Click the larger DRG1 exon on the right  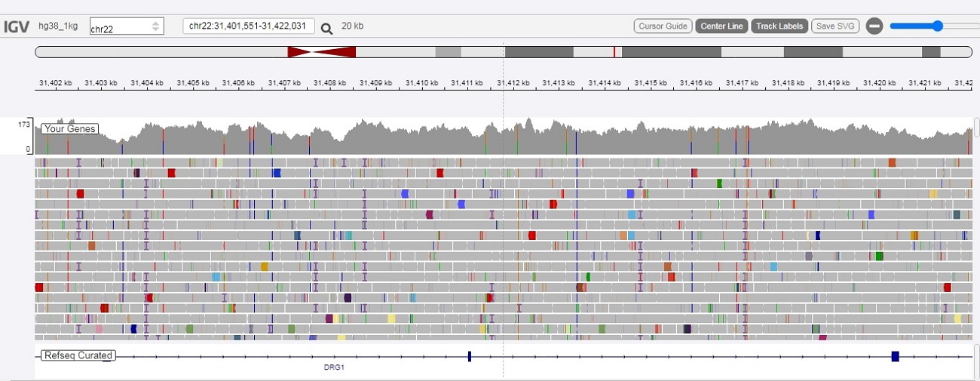(895, 356)
